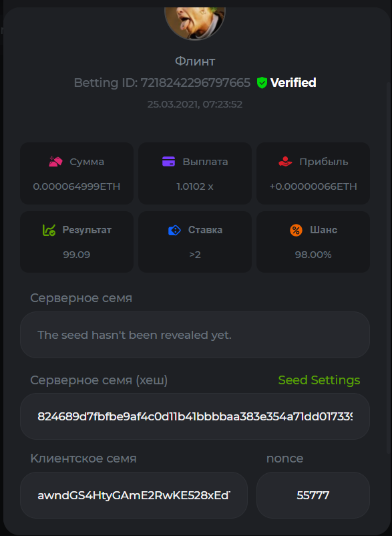
Task: Click the Флинт username
Action: tap(195, 61)
